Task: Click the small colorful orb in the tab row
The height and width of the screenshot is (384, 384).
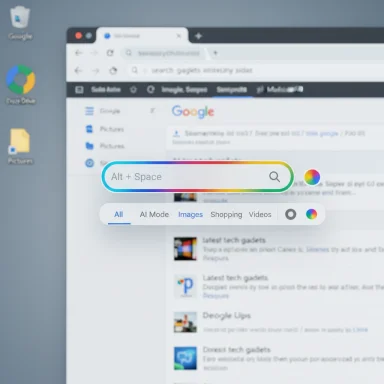Action: pos(311,214)
